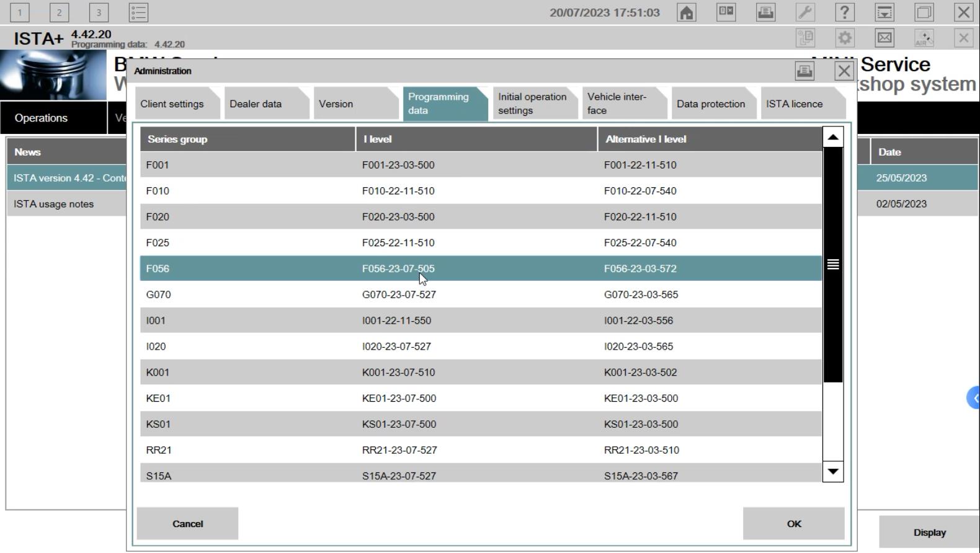The image size is (980, 553).
Task: Open the wrench administration icon
Action: 805,12
